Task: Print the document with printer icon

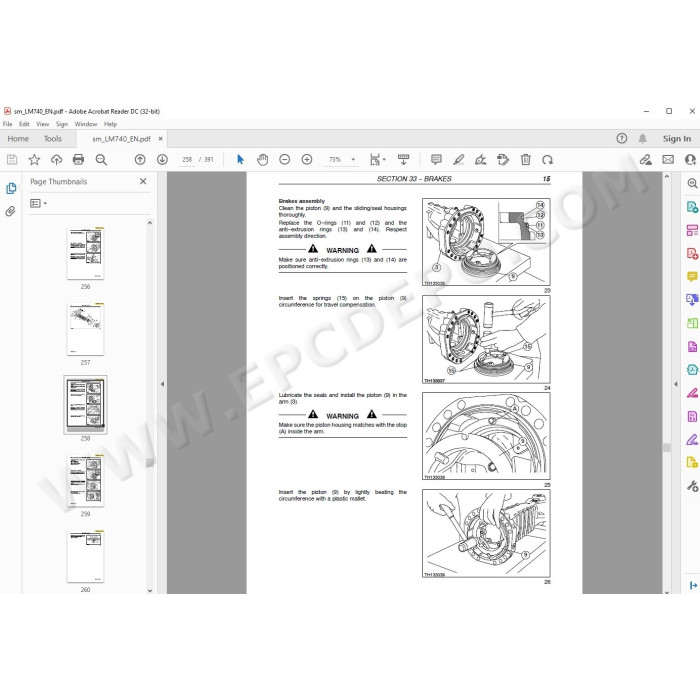Action: click(x=79, y=159)
